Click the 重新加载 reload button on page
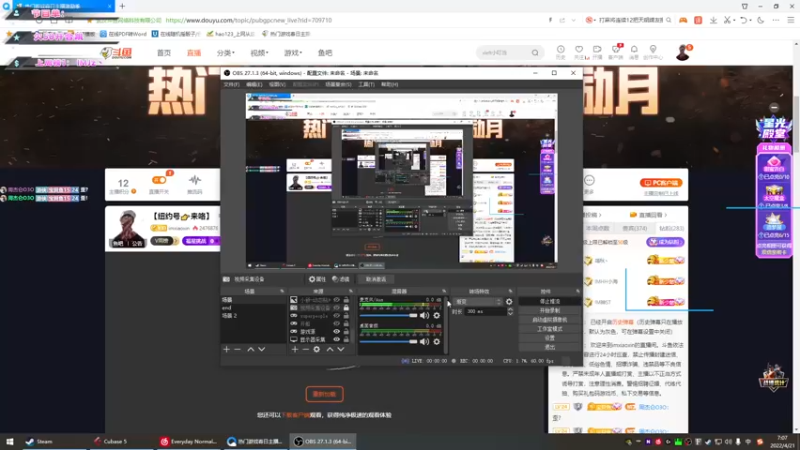The height and width of the screenshot is (450, 800). click(324, 394)
